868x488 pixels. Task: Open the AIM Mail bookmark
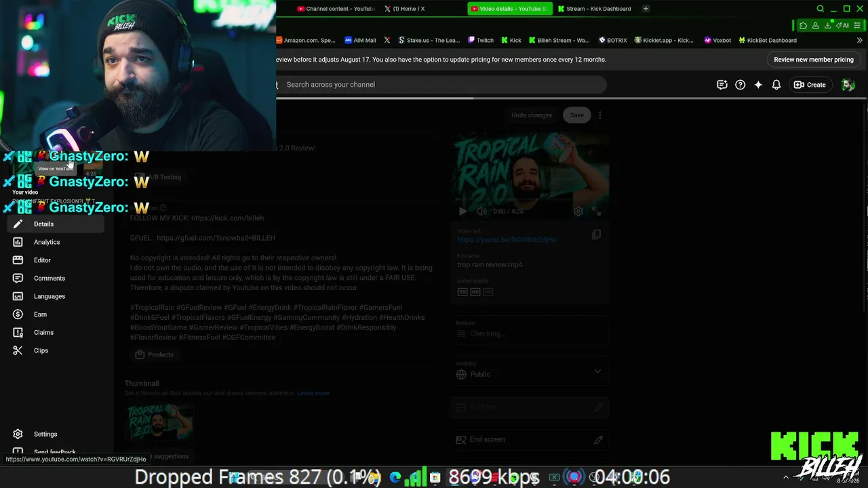coord(360,40)
